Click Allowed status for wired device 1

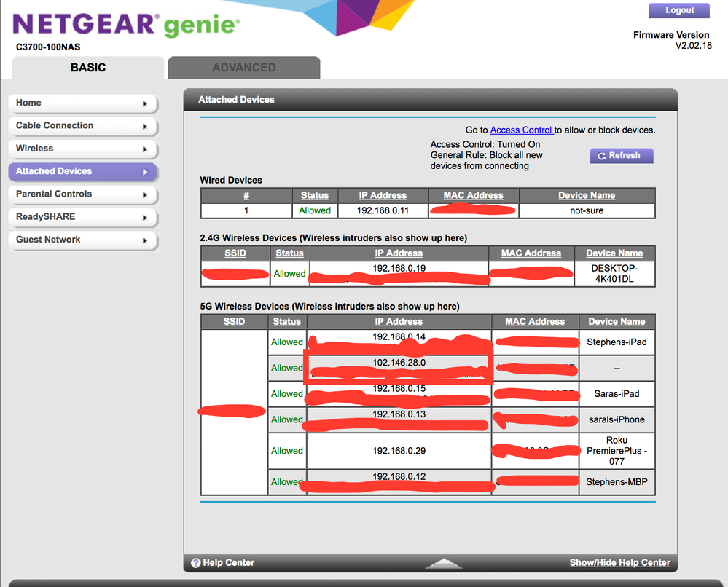pyautogui.click(x=315, y=210)
